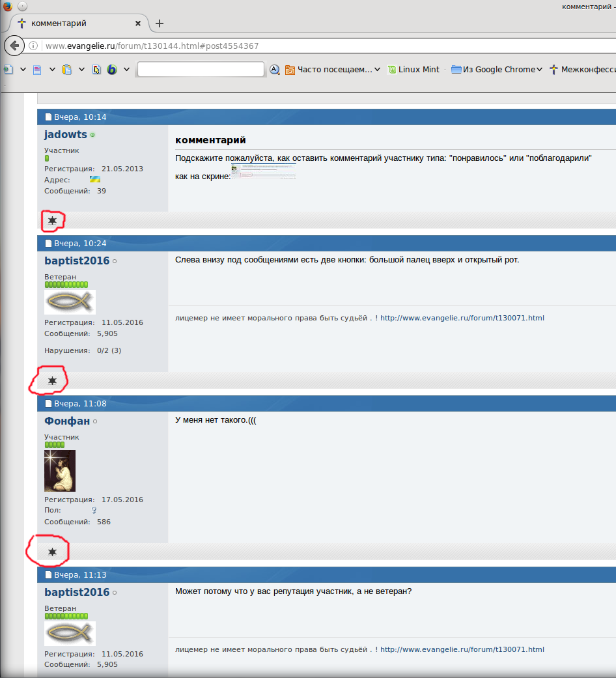Open jadowts user profile link
The width and height of the screenshot is (616, 678).
pos(66,134)
